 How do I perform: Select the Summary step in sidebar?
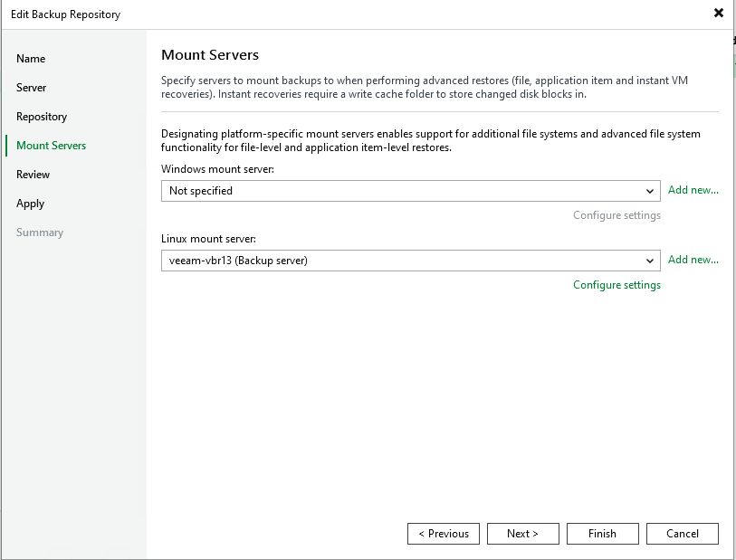click(40, 233)
